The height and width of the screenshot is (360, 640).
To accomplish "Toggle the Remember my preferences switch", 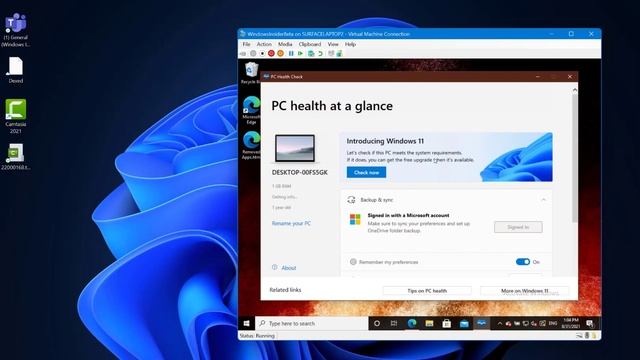I will [523, 262].
